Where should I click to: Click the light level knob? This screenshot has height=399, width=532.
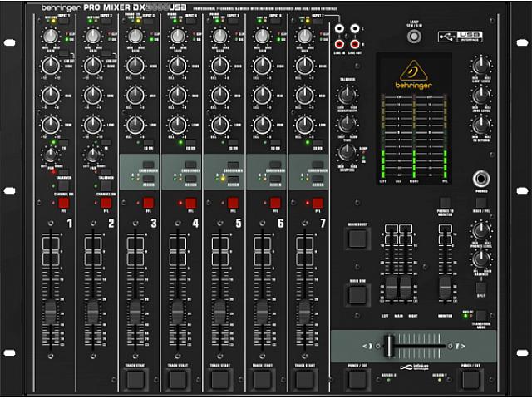coord(480,67)
